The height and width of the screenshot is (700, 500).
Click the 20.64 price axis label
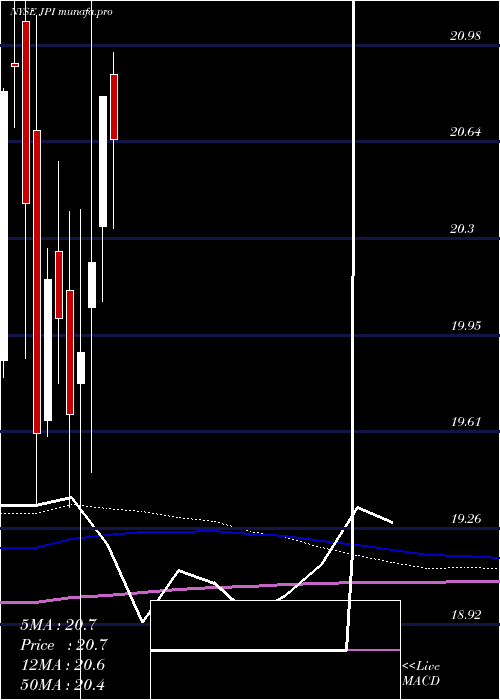[x=466, y=132]
